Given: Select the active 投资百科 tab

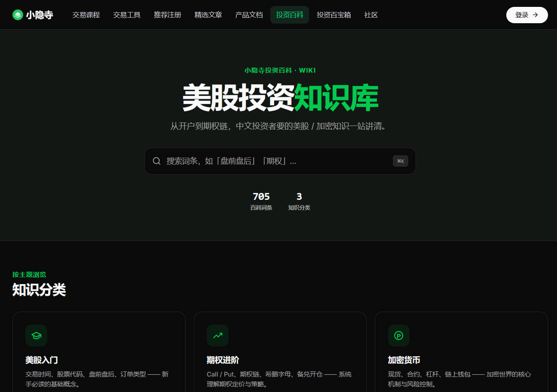Looking at the screenshot, I should (290, 15).
